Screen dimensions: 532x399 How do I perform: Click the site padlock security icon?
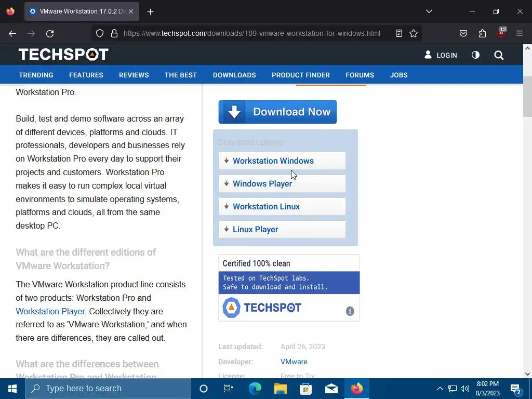[114, 33]
